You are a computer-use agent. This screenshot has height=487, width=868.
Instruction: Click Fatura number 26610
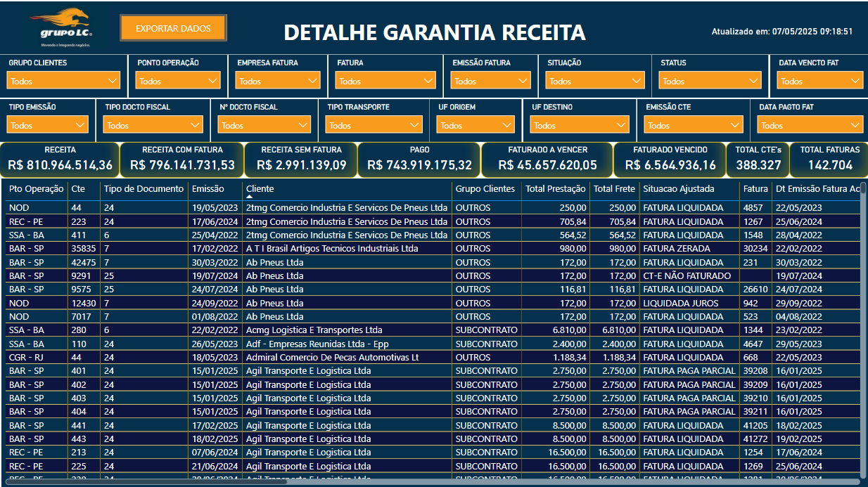pyautogui.click(x=756, y=289)
